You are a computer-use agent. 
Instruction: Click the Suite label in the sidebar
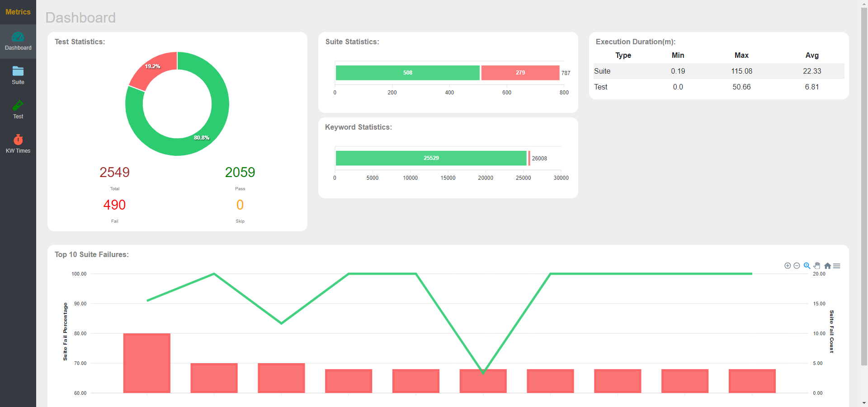tap(18, 82)
